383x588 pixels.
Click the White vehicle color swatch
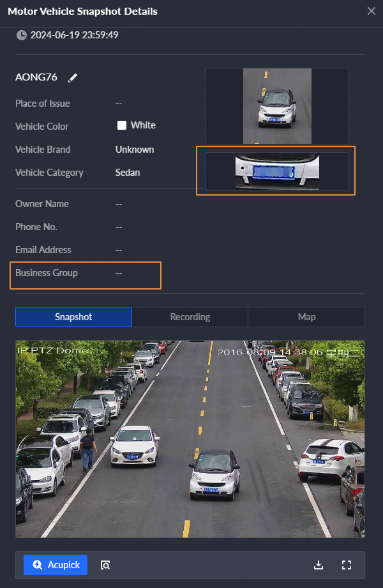pyautogui.click(x=122, y=125)
